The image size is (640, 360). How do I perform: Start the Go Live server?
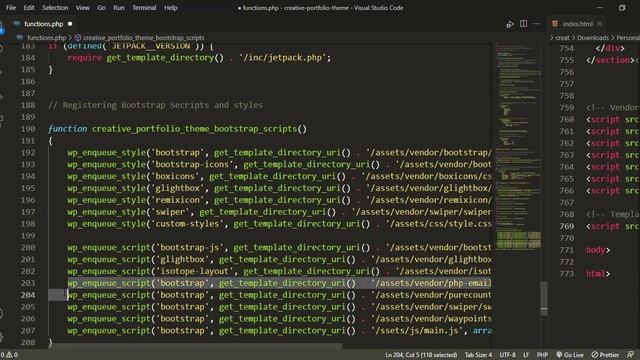(570, 355)
